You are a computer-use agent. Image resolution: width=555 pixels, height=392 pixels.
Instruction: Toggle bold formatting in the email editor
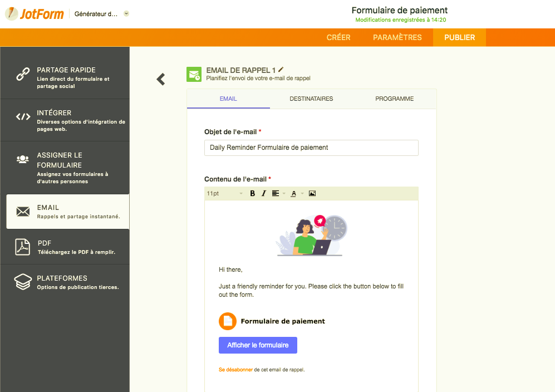[252, 193]
